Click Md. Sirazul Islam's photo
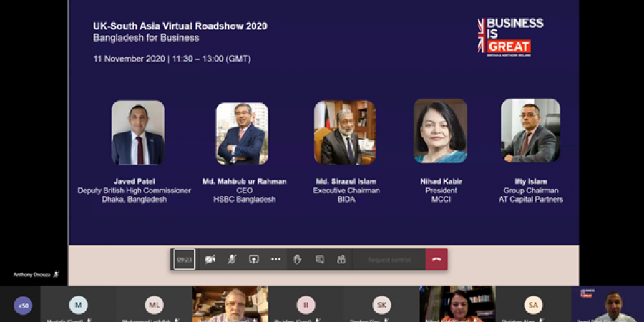The height and width of the screenshot is (322, 644). (345, 132)
